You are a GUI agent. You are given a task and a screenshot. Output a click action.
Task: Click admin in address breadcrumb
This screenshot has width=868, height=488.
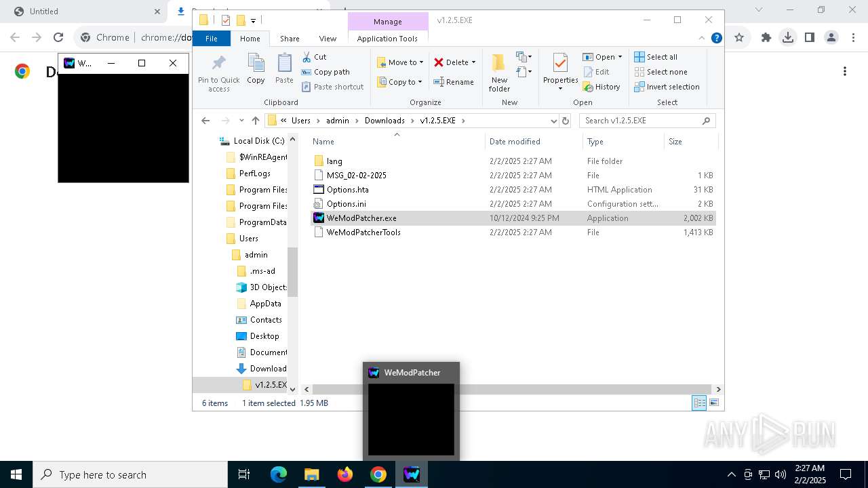tap(337, 121)
